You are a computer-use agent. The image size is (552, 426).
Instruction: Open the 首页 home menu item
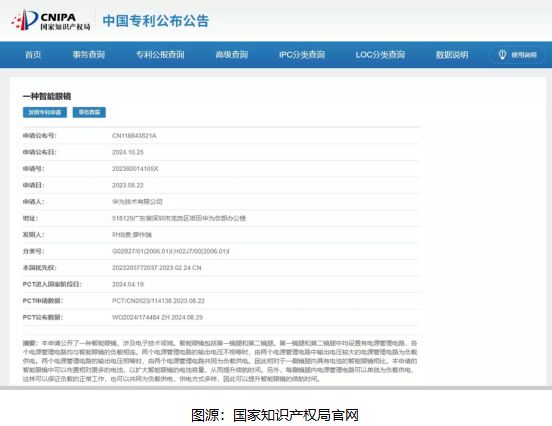(33, 55)
